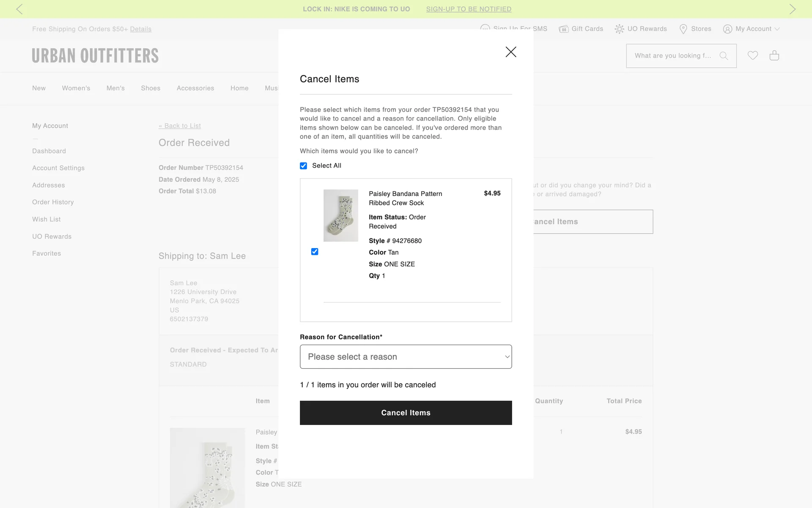This screenshot has height=508, width=812.
Task: Click the Back to List link
Action: pyautogui.click(x=180, y=126)
